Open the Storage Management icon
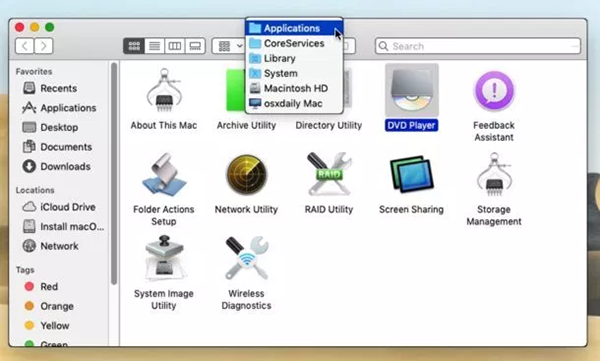 494,174
